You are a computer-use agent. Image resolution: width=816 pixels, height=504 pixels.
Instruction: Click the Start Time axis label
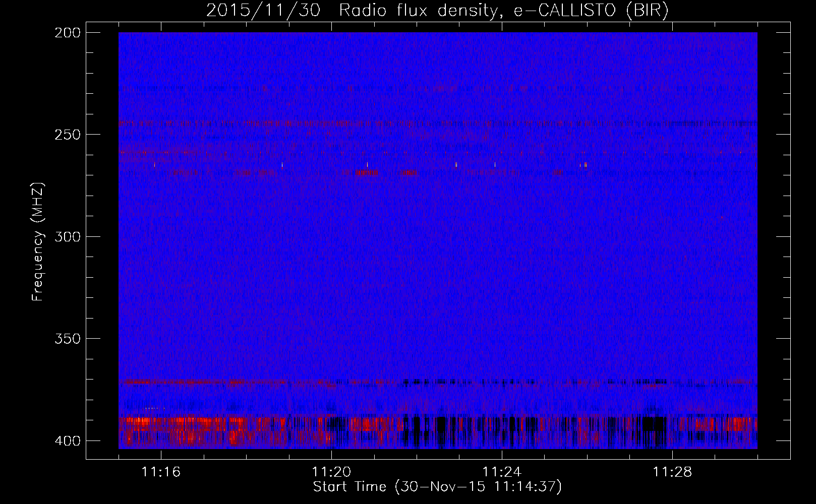tap(437, 487)
